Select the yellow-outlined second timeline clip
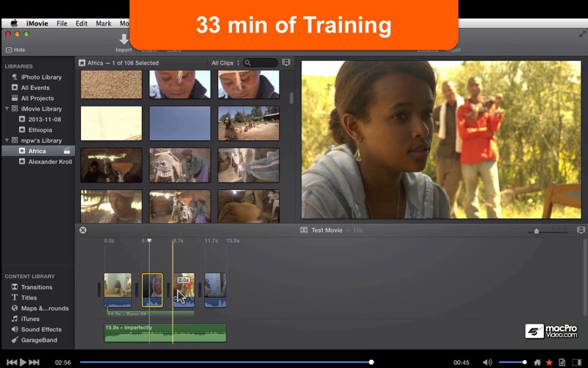 pos(152,290)
